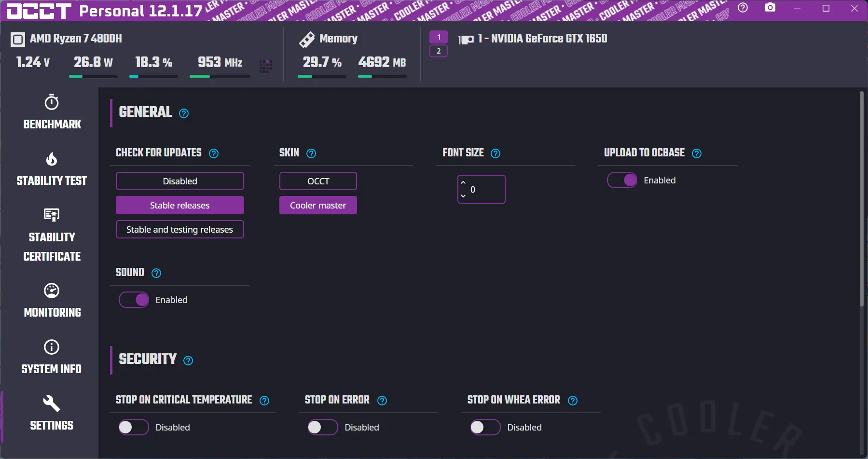Click the GPU card icon beside NVIDIA GeForce
Viewport: 868px width, 459px height.
466,40
